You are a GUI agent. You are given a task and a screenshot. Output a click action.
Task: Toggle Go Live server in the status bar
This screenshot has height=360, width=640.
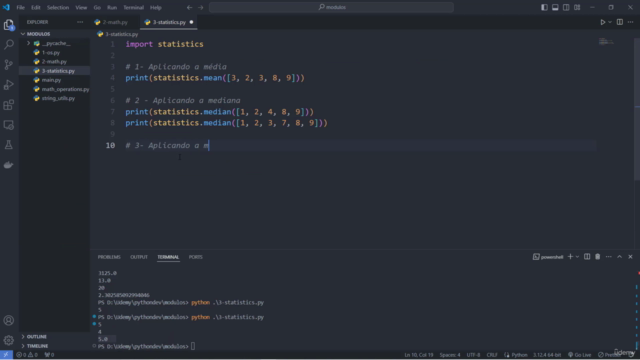580,355
